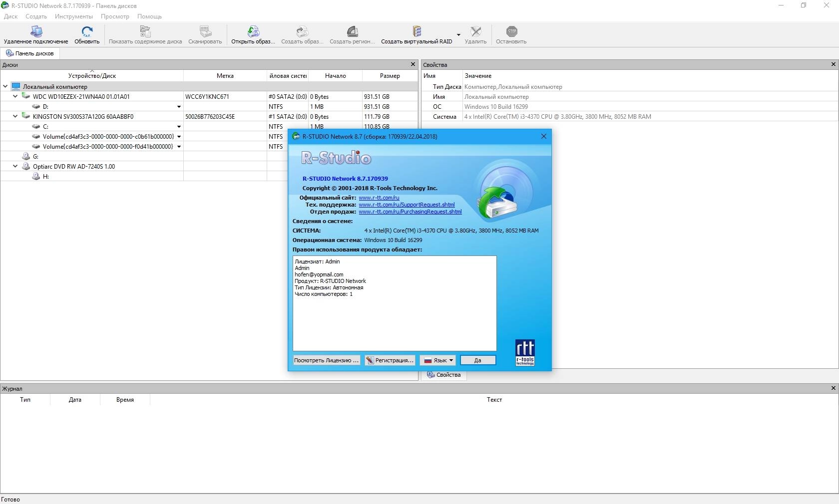Select the H: drive icon

(36, 176)
